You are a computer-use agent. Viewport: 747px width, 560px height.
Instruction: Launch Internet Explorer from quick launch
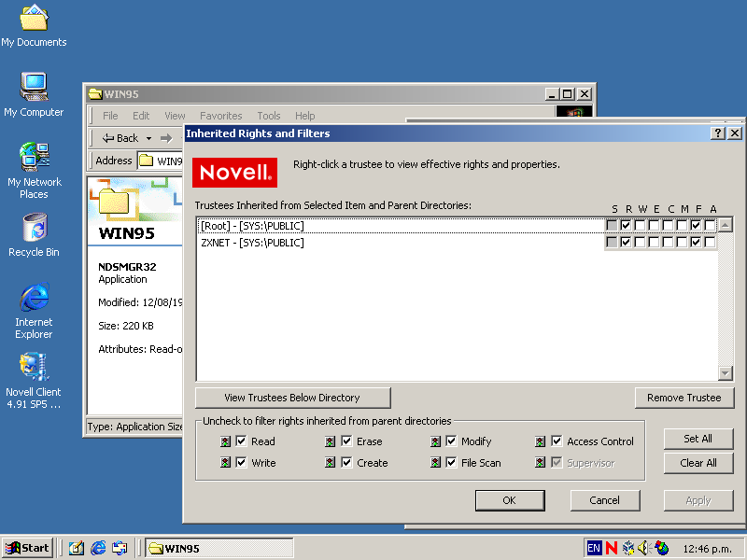click(x=98, y=548)
